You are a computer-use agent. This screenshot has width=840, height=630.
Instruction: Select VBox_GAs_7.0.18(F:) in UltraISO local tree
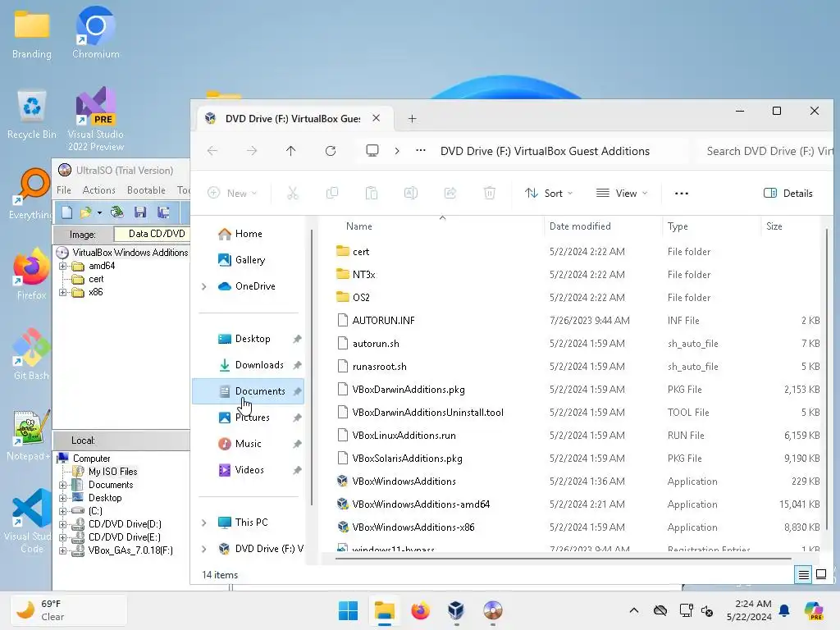click(130, 550)
